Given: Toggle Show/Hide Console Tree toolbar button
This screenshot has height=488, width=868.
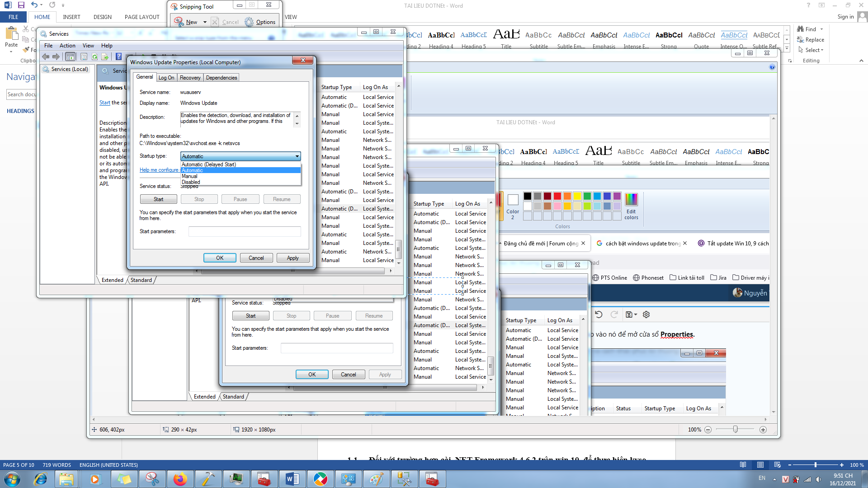Looking at the screenshot, I should tap(70, 56).
